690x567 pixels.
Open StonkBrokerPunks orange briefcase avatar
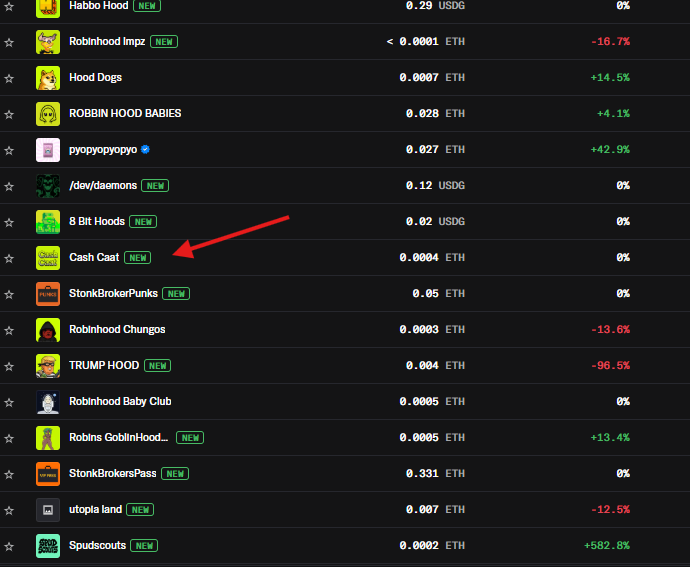pos(48,294)
